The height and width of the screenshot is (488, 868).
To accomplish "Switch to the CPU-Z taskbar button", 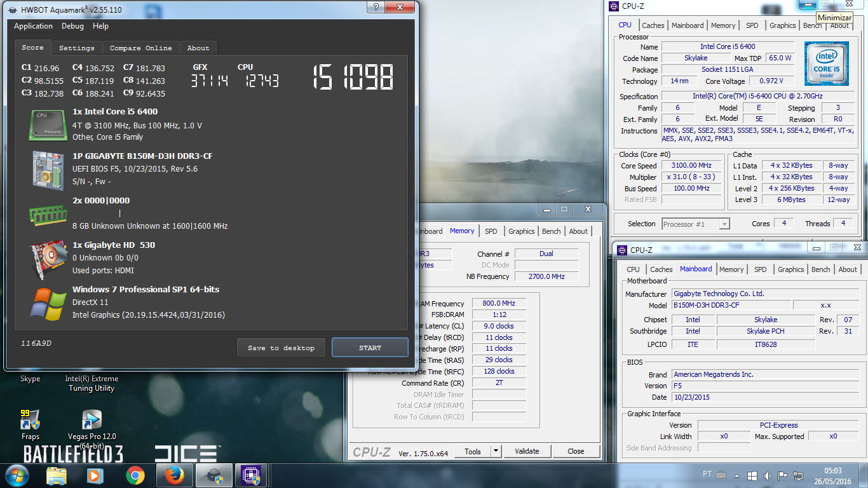I will [252, 475].
